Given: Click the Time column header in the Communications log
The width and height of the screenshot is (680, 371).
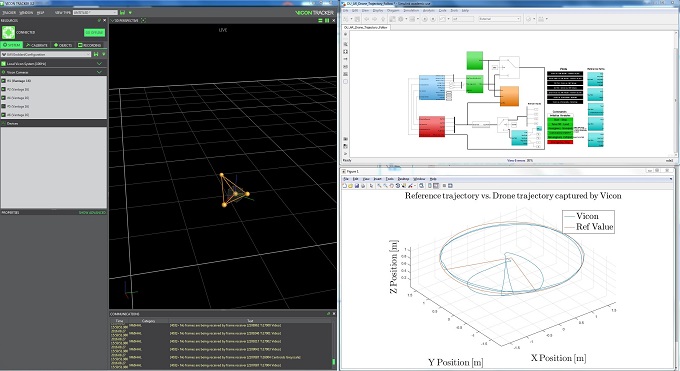Looking at the screenshot, I should pos(119,321).
